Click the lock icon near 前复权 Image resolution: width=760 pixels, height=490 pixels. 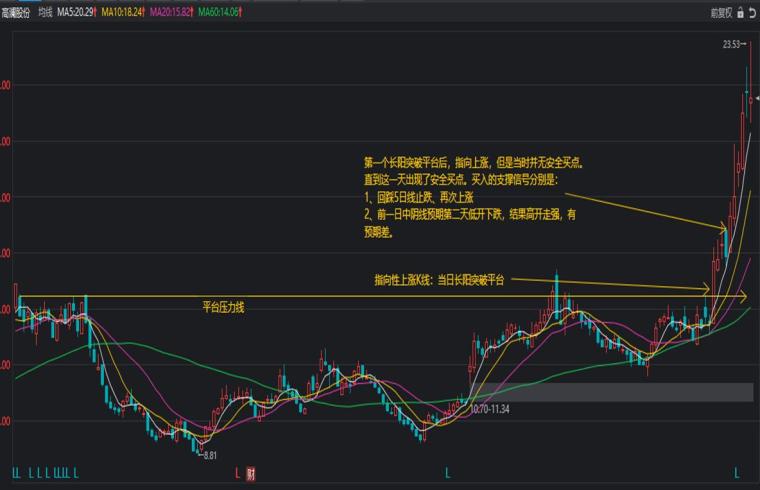(x=740, y=13)
